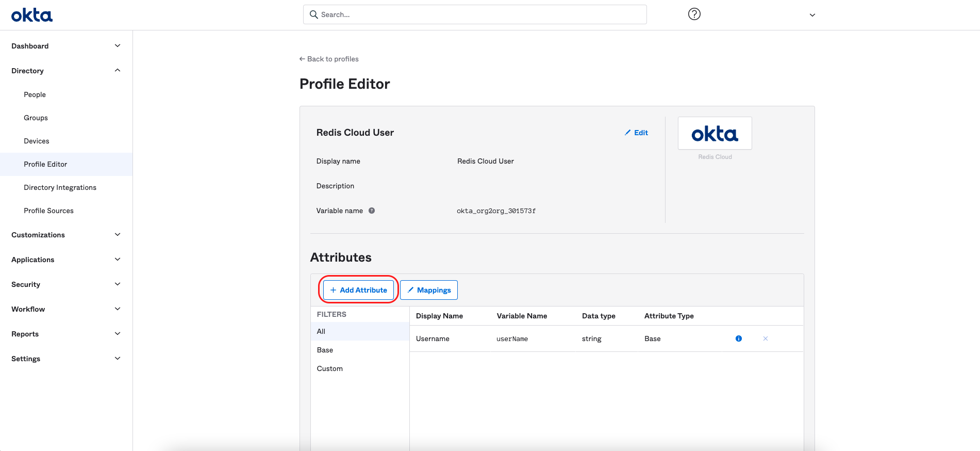
Task: Follow the Back to profiles link
Action: point(329,59)
